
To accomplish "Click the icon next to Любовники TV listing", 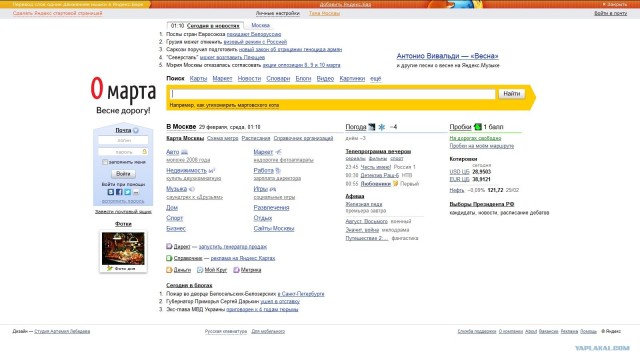I will click(x=395, y=184).
